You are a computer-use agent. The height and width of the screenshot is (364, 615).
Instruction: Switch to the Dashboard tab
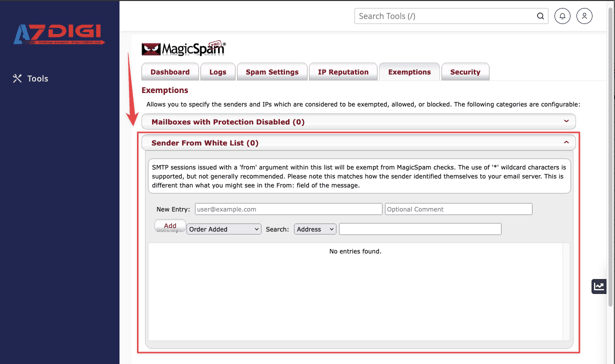pos(170,72)
